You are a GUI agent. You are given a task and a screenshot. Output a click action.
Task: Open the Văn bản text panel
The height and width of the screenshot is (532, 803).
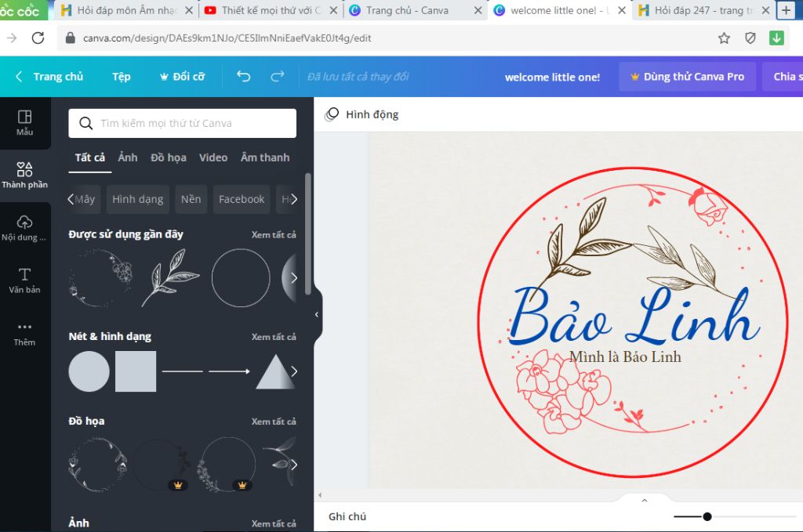click(24, 280)
